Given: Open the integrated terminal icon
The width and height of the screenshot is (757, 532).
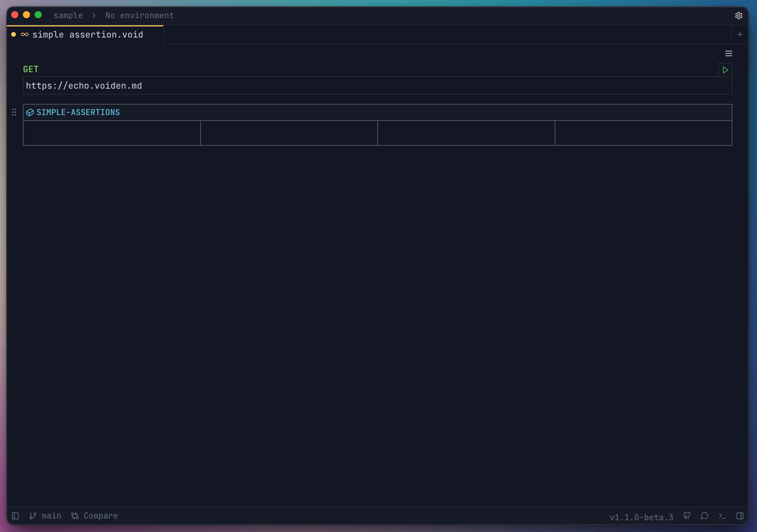Looking at the screenshot, I should (x=722, y=516).
